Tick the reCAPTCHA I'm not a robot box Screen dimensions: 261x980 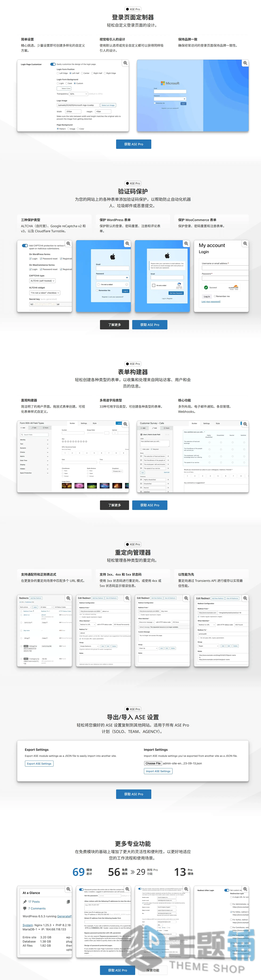tap(154, 285)
